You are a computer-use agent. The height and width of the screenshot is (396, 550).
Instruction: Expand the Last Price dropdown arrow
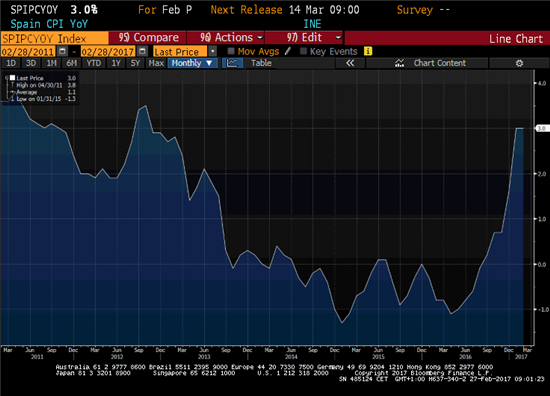(x=213, y=51)
